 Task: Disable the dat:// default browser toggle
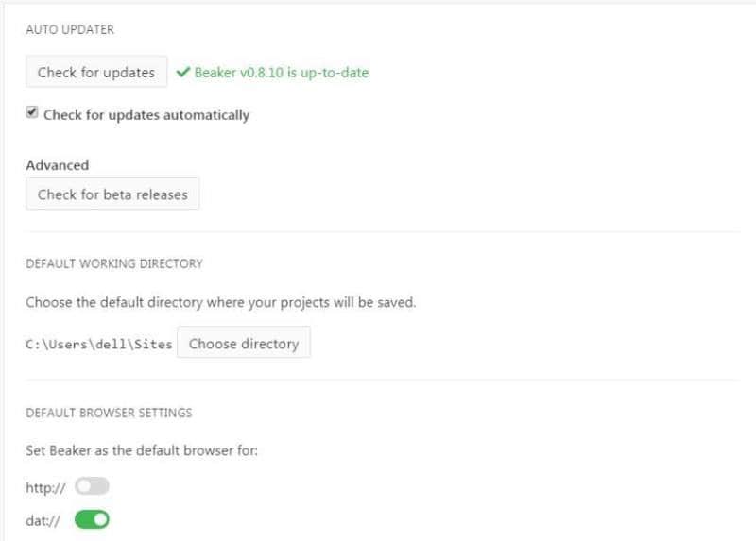[92, 518]
